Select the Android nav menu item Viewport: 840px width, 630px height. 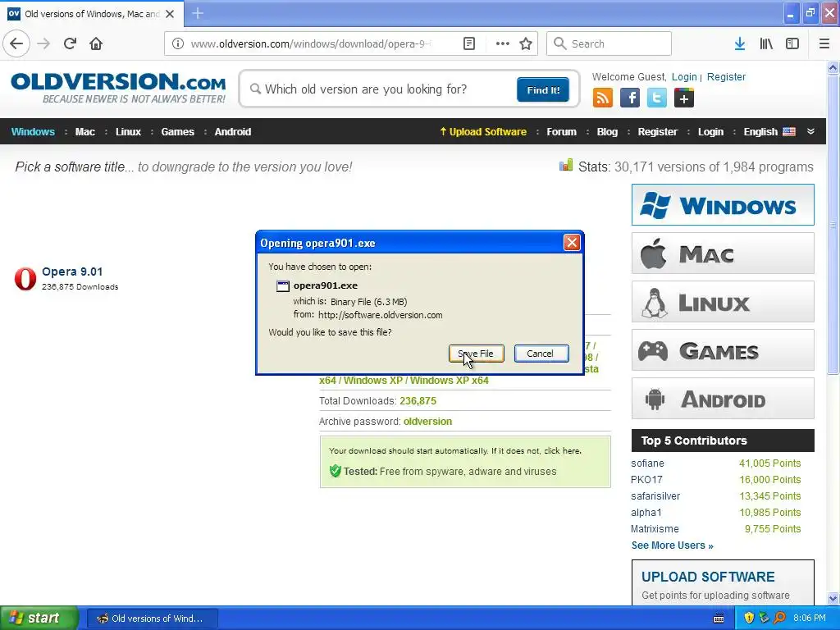(x=232, y=132)
